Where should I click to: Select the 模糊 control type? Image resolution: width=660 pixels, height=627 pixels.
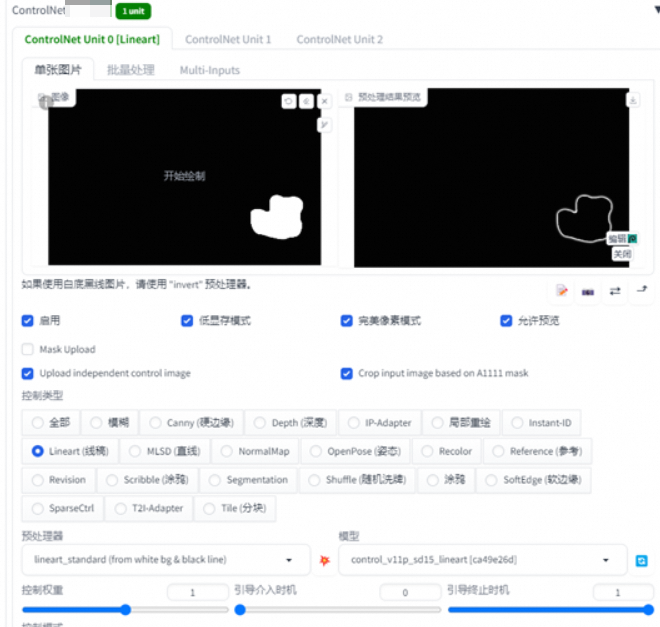109,422
